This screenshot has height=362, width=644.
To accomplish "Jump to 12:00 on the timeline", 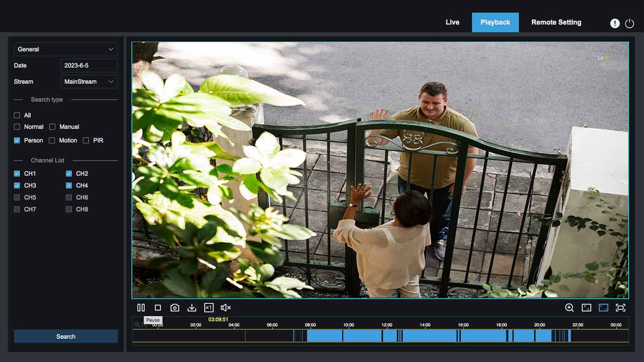I will coord(387,336).
